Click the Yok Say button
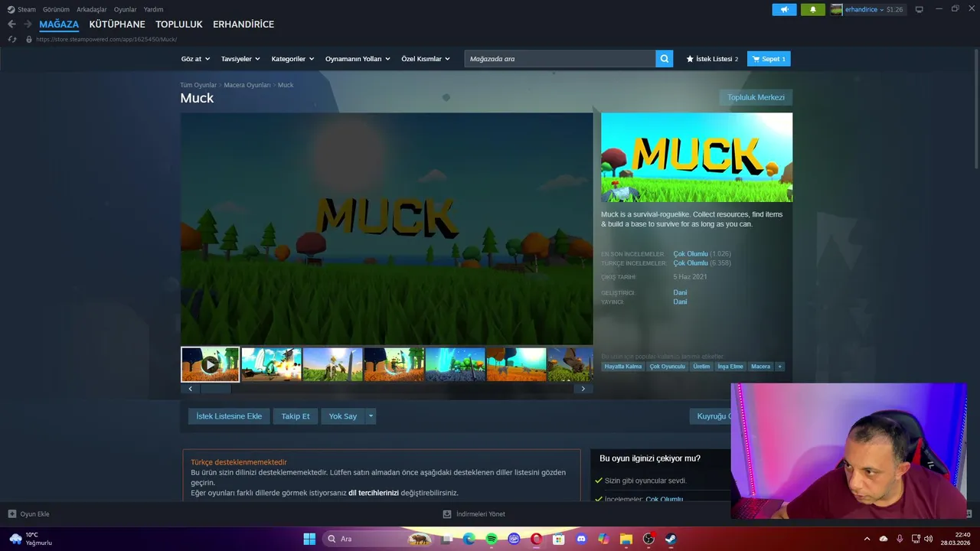The width and height of the screenshot is (980, 551). point(343,416)
